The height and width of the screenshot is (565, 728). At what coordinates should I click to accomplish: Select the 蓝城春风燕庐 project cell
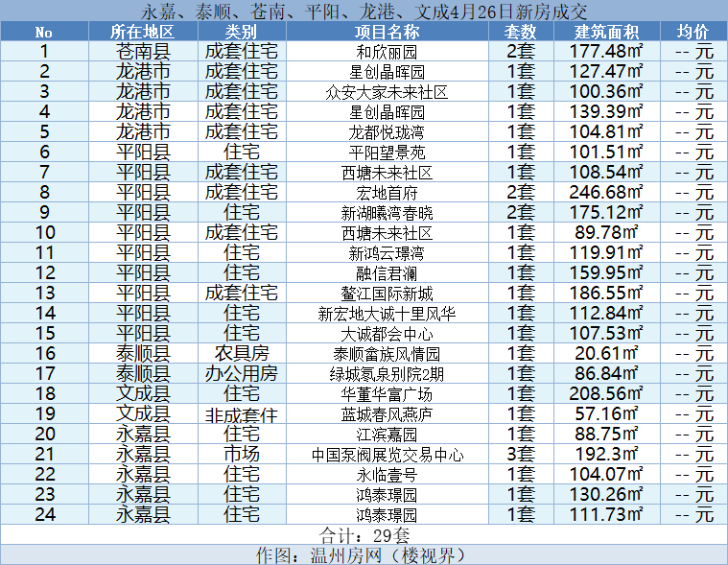pos(387,414)
